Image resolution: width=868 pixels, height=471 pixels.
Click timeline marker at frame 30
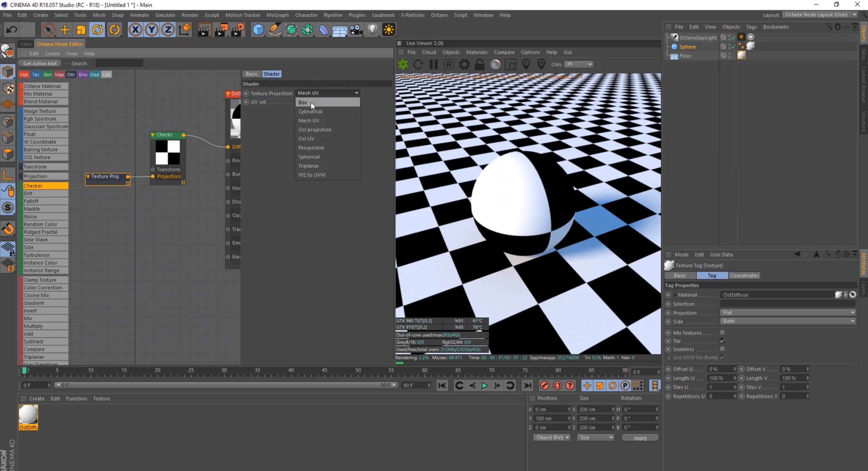coord(224,371)
